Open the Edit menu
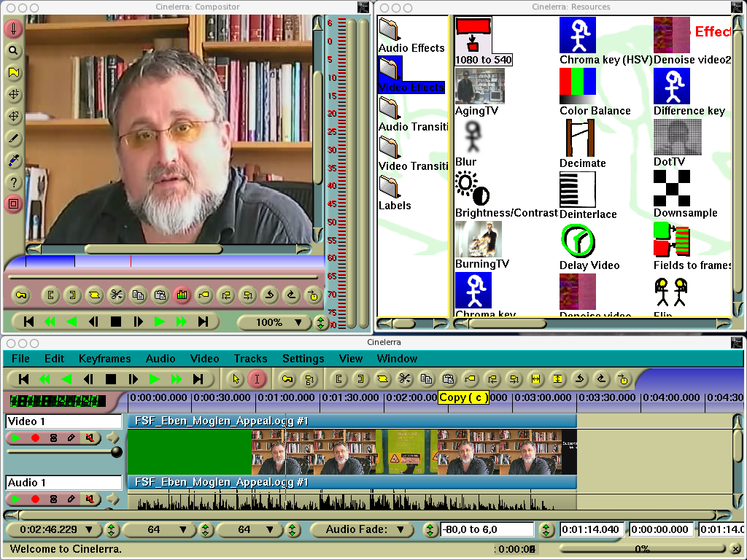747x560 pixels. (x=54, y=359)
